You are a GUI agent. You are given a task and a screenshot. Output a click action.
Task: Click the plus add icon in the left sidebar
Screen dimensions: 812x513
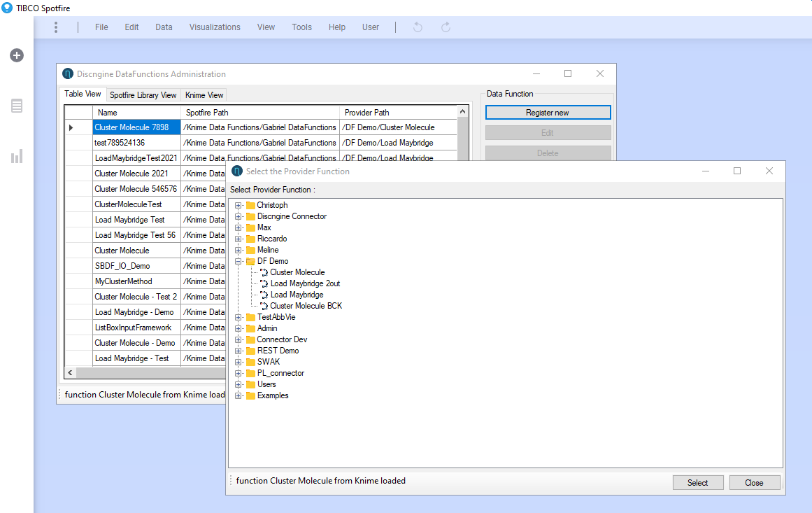click(17, 55)
